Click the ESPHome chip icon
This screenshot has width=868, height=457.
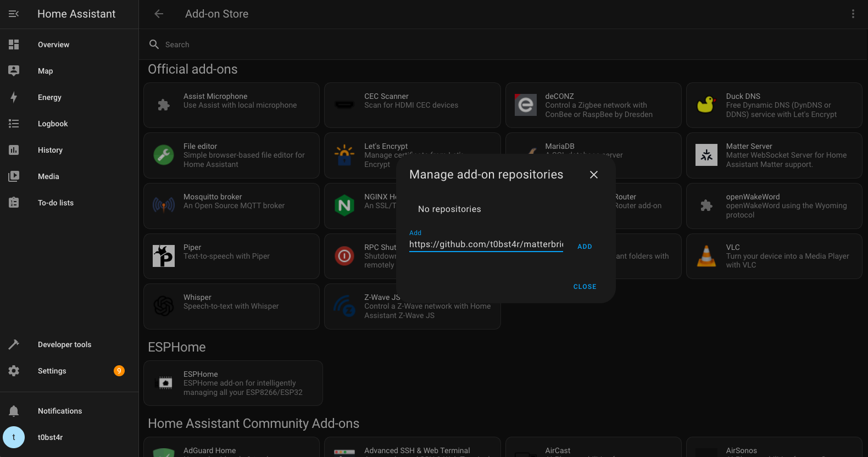[165, 383]
